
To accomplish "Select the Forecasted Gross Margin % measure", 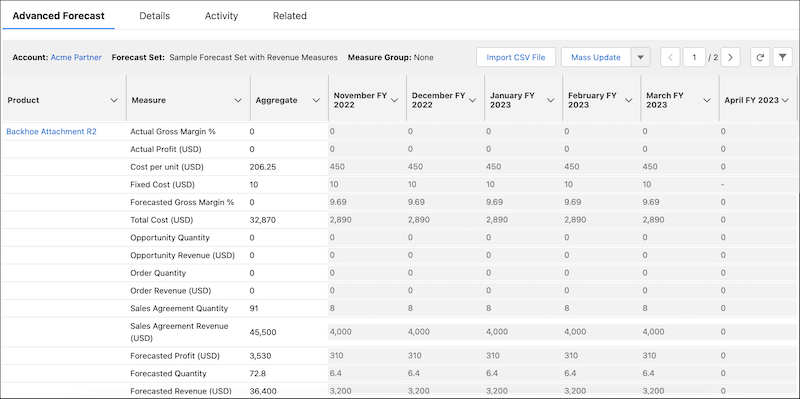I will [x=182, y=202].
